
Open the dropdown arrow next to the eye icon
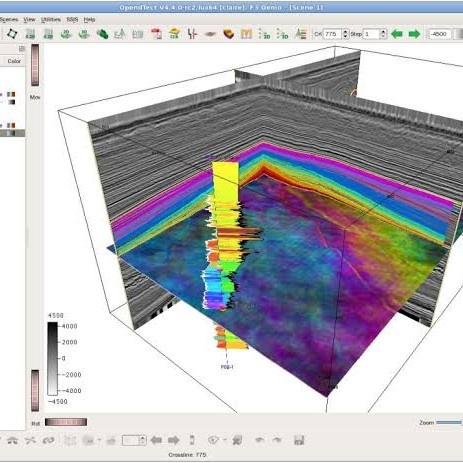pyautogui.click(x=224, y=440)
